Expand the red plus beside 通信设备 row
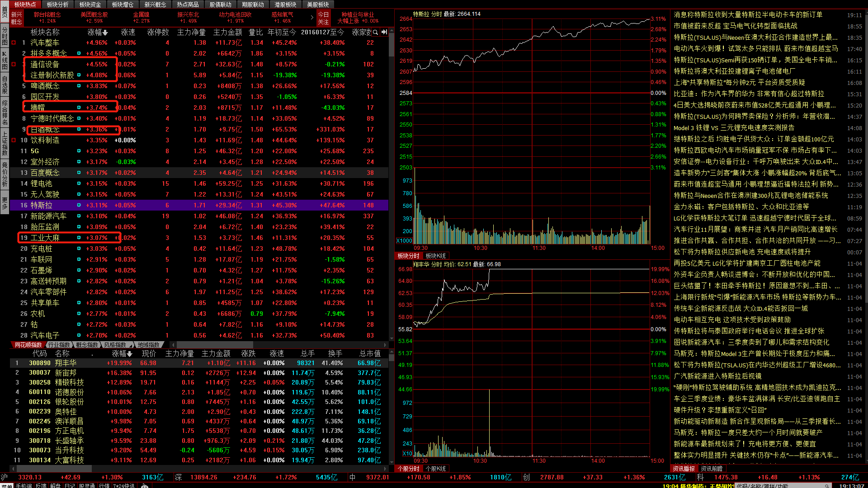The height and width of the screenshot is (488, 868). point(14,65)
